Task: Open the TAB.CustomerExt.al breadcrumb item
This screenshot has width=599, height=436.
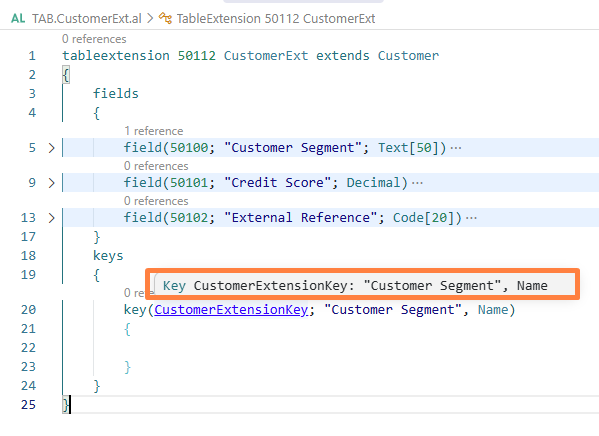Action: [x=87, y=18]
